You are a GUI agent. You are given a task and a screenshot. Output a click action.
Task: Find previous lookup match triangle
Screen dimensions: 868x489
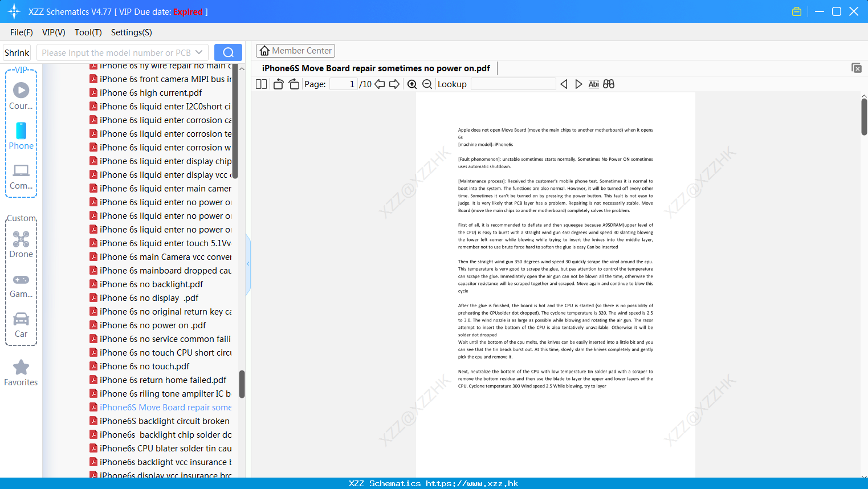[564, 84]
